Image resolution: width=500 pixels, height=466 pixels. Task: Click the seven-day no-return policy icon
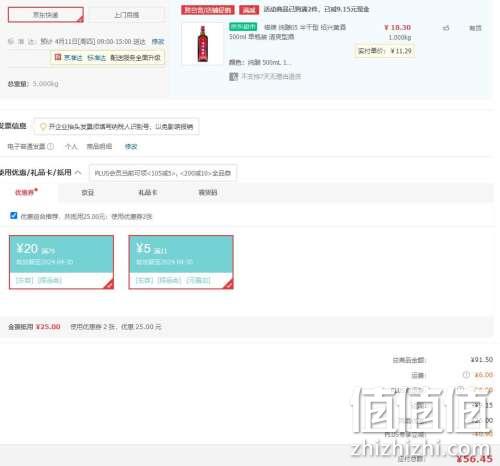coord(233,76)
